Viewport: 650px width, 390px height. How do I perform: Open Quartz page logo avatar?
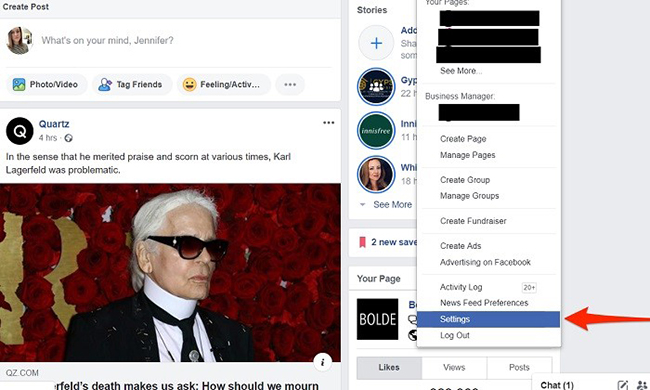tap(19, 131)
